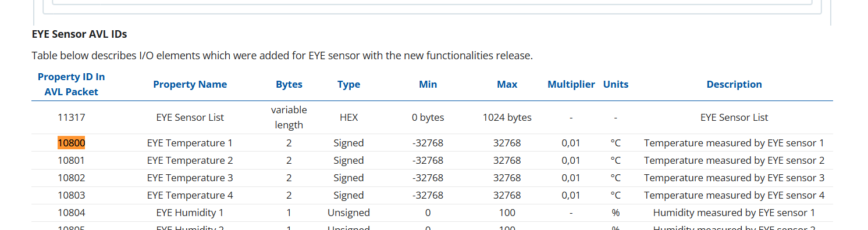The image size is (868, 230).
Task: Click the Type column header
Action: (348, 84)
